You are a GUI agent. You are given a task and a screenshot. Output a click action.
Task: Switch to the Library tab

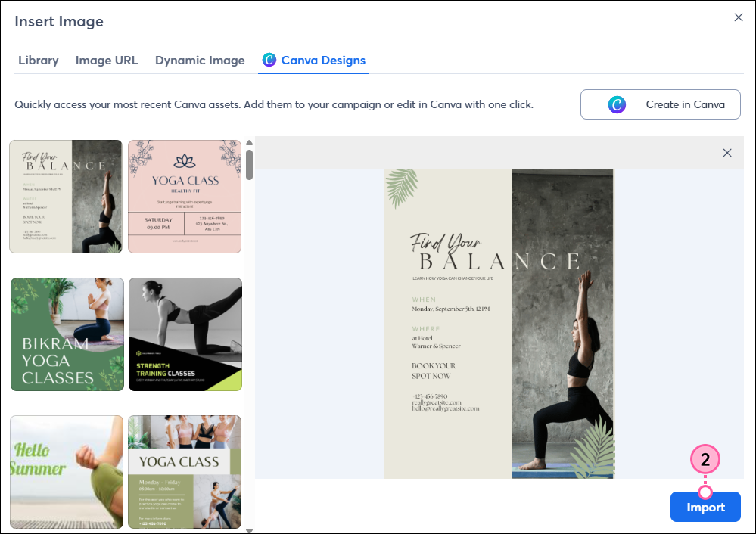pyautogui.click(x=38, y=60)
